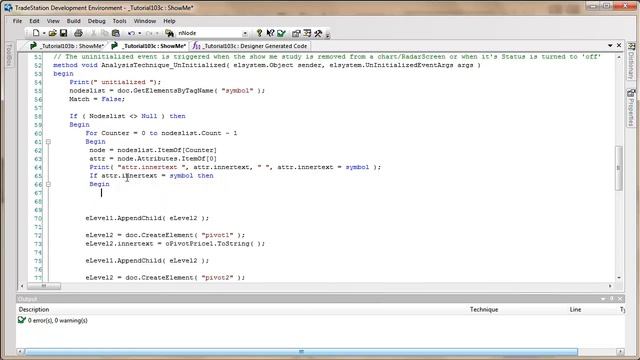Place cursor on 'If attr.innertext = symbol then' line
The image size is (640, 360).
pyautogui.click(x=151, y=176)
